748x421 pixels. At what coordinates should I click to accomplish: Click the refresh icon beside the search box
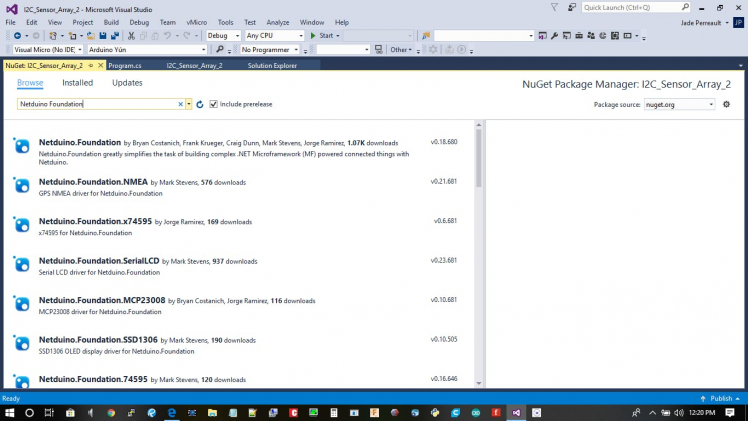pyautogui.click(x=200, y=104)
